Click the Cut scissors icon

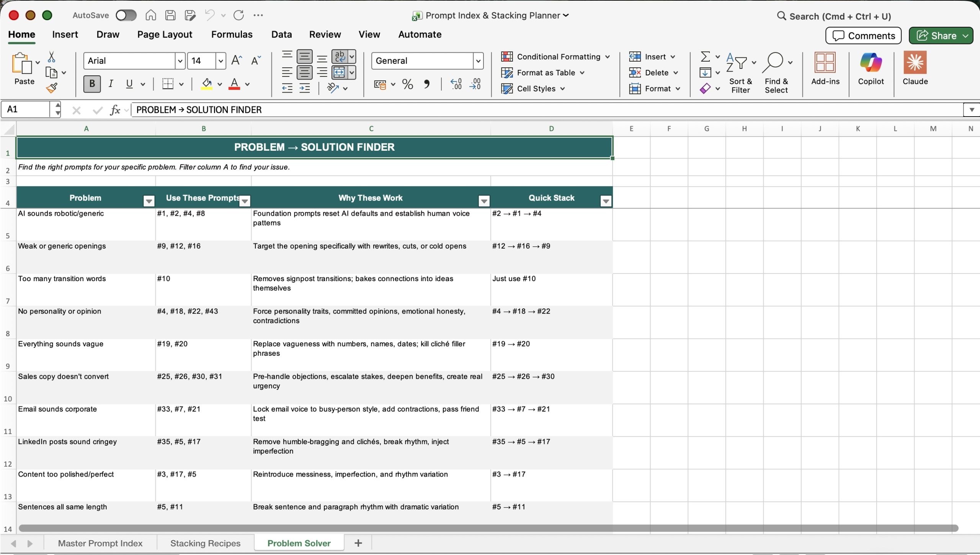[51, 57]
